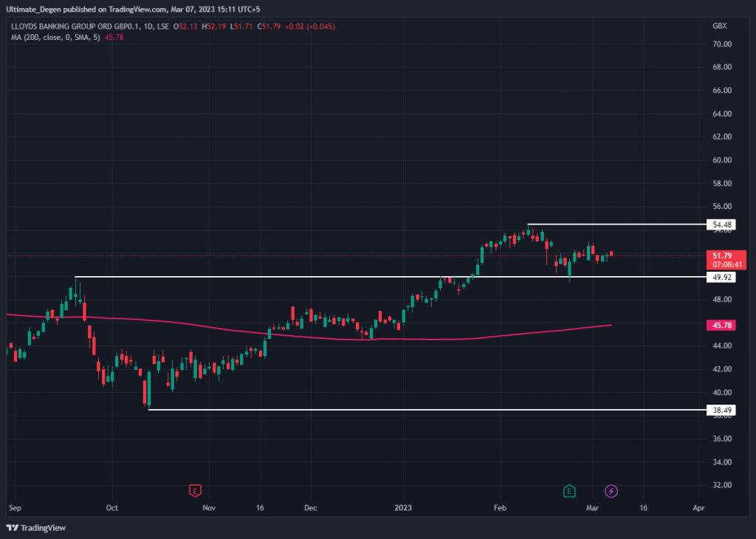Click the Oct label on time axis
Screen dimensions: 756x539
pos(112,508)
